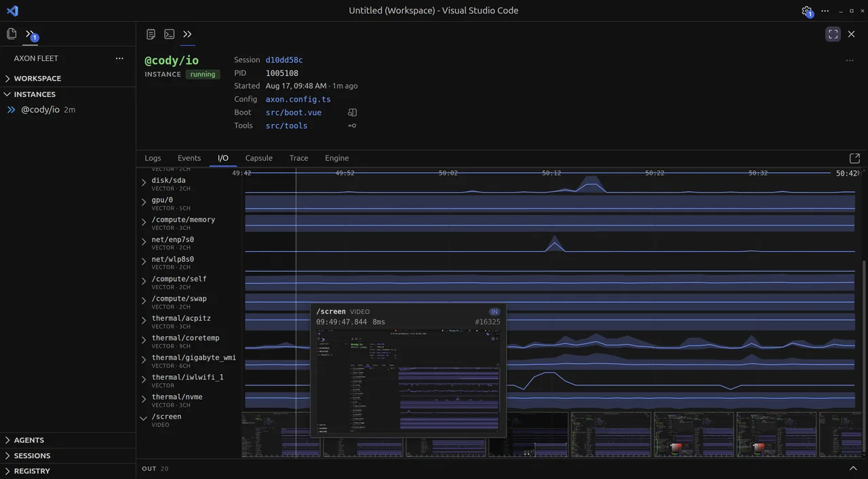Switch to the Engine tab

[337, 158]
